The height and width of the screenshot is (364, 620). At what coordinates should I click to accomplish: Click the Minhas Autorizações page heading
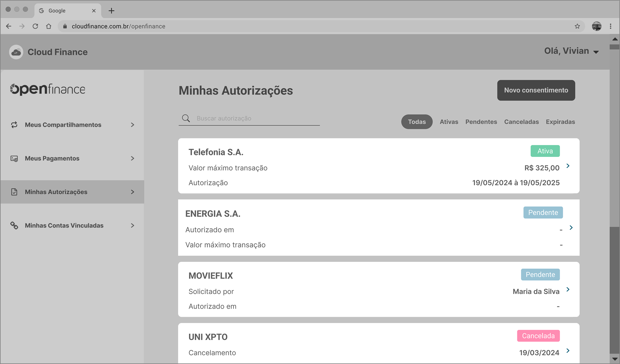(x=236, y=91)
